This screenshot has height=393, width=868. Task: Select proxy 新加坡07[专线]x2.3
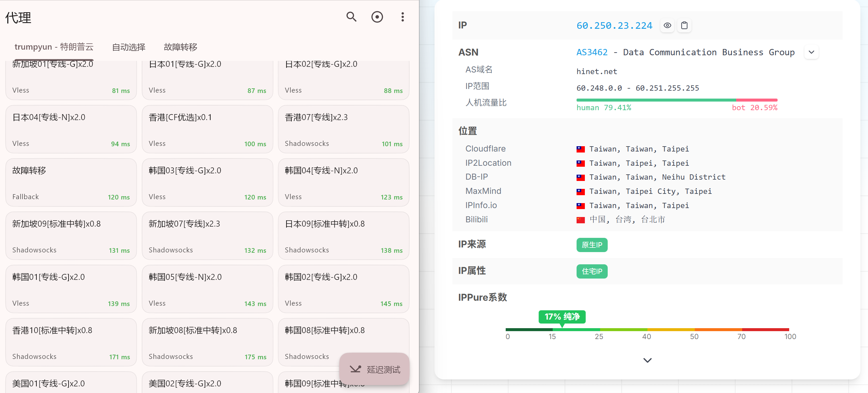tap(207, 236)
